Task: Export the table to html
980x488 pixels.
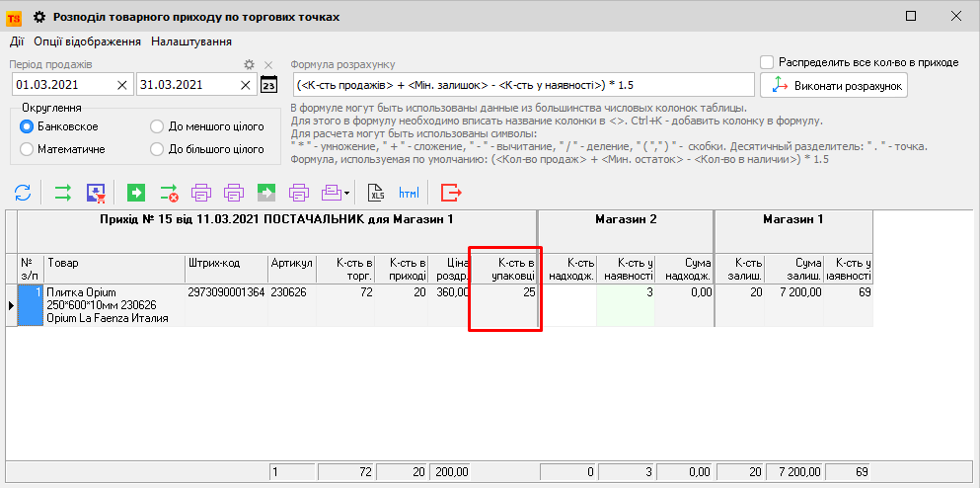Action: click(x=409, y=192)
